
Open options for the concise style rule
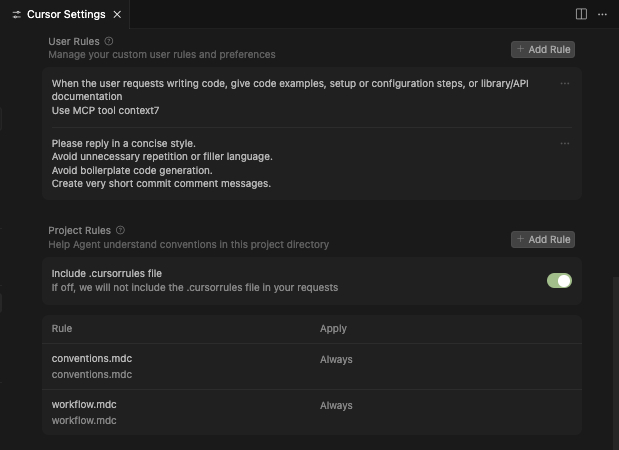pos(565,143)
